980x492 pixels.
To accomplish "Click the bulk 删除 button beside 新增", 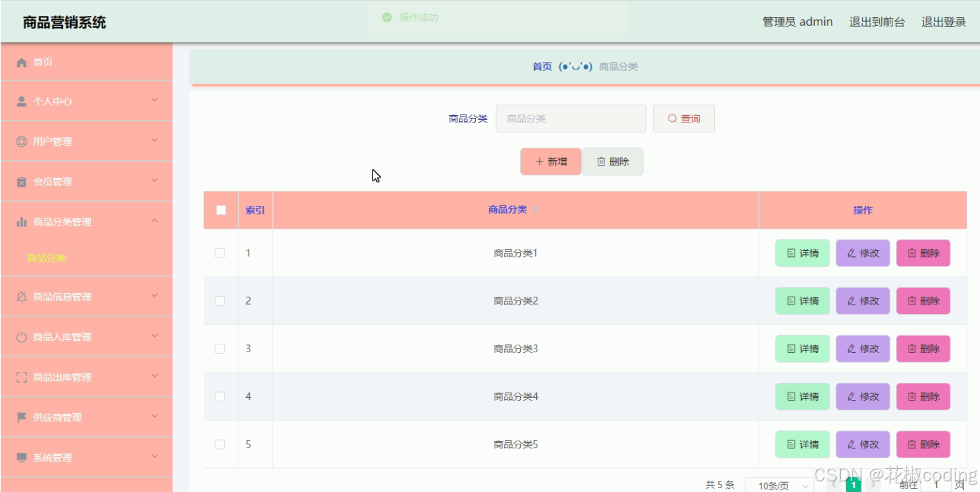I will (x=613, y=162).
